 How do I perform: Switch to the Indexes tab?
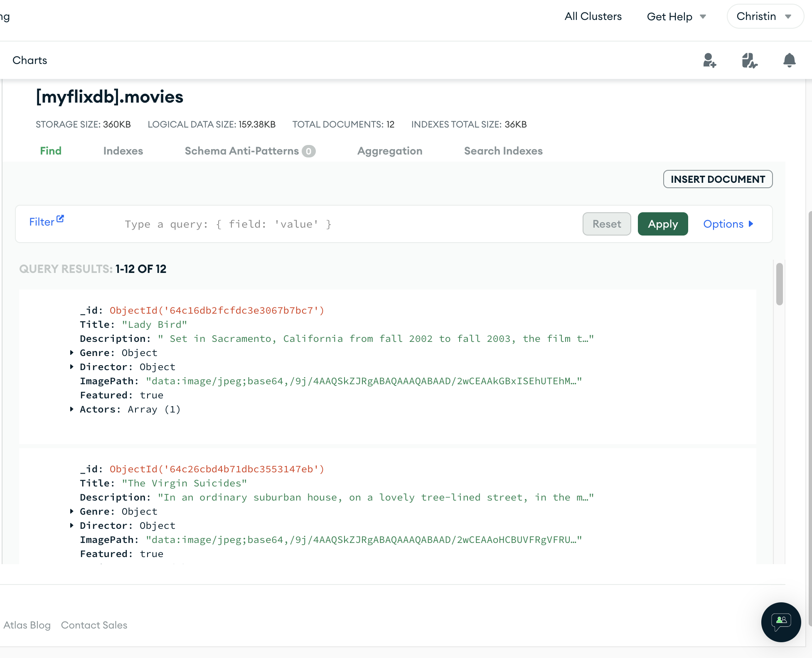123,151
